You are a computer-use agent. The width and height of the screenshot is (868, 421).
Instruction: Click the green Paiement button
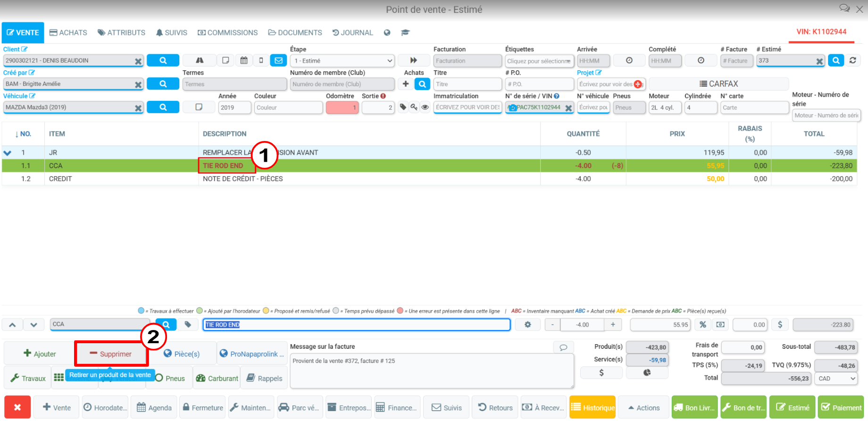(x=841, y=407)
